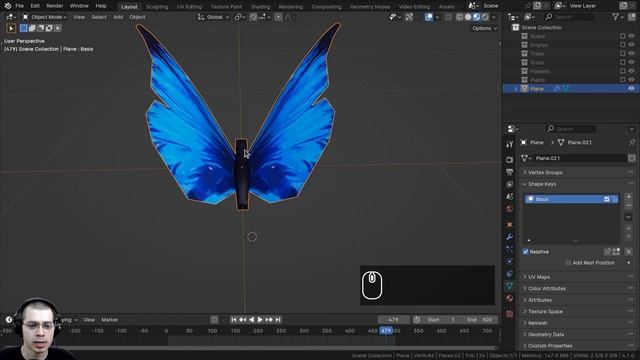640x360 pixels.
Task: Select the Tweak select box tool
Action: pyautogui.click(x=11, y=28)
